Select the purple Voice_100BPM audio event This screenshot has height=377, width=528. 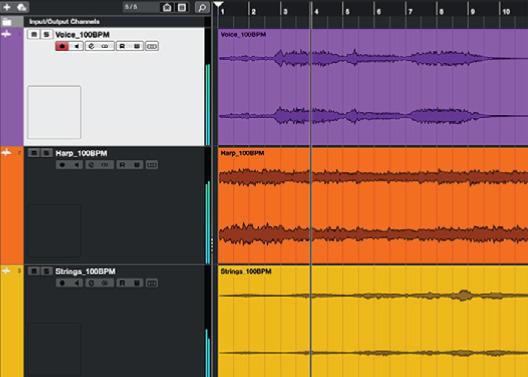(x=373, y=87)
